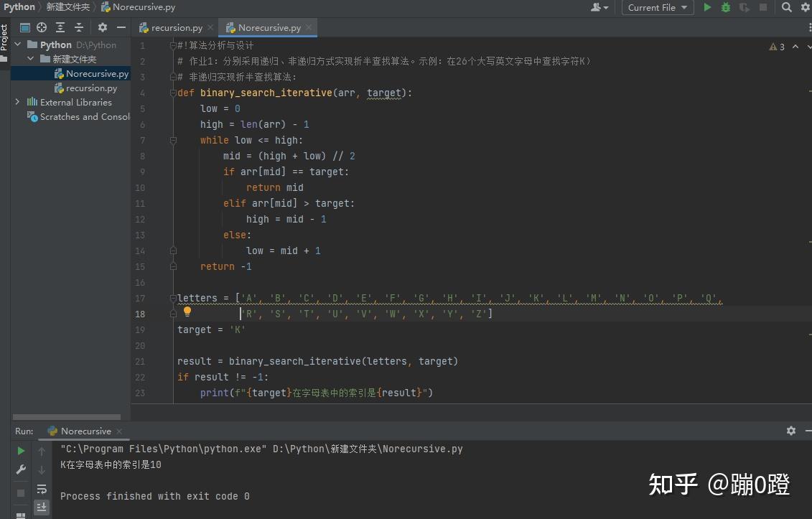Toggle scroll-to-end in Run console

click(41, 508)
